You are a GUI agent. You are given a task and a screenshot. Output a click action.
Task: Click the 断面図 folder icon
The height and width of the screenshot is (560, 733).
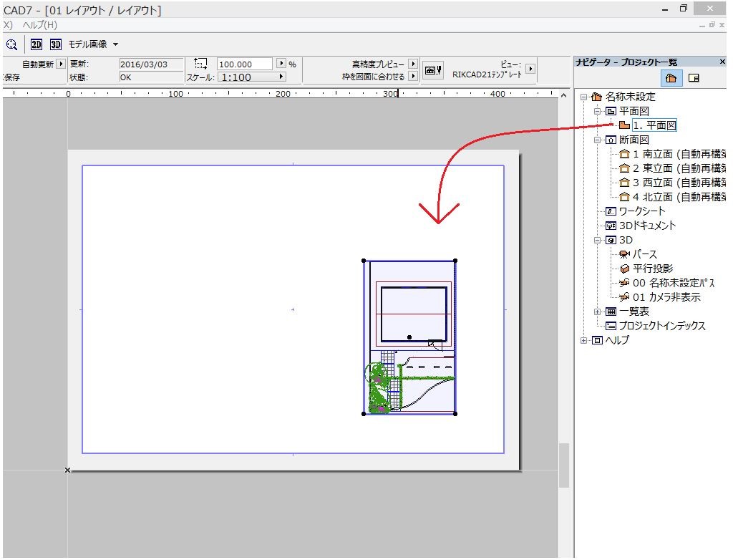click(x=611, y=140)
